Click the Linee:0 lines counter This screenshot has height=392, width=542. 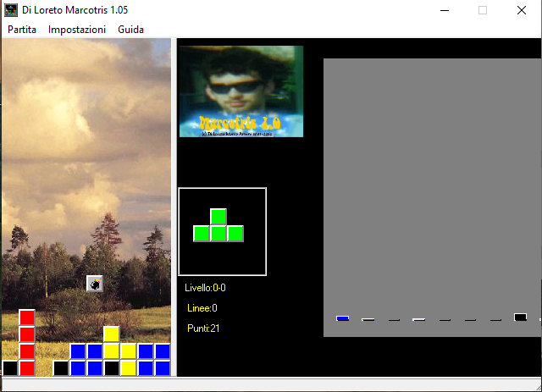(x=202, y=308)
